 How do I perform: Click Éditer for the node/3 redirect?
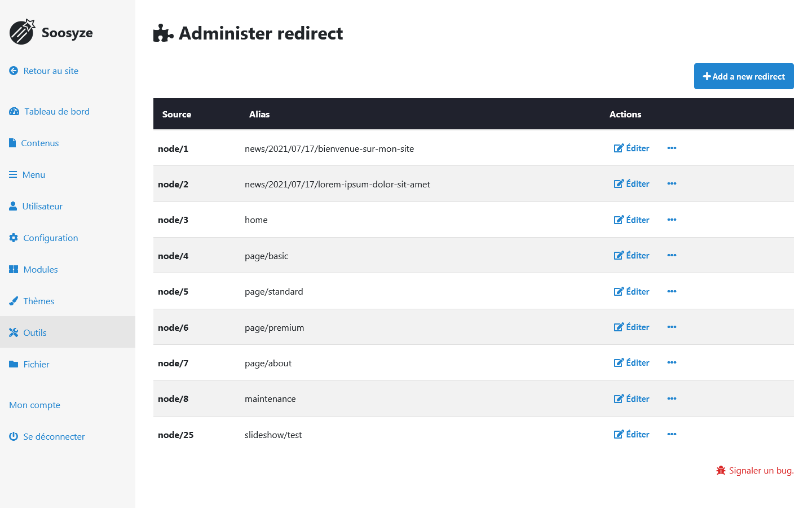pos(632,220)
